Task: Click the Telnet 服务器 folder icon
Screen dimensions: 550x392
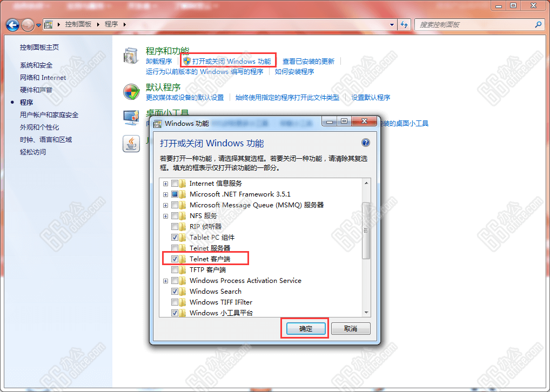Action: (x=183, y=248)
